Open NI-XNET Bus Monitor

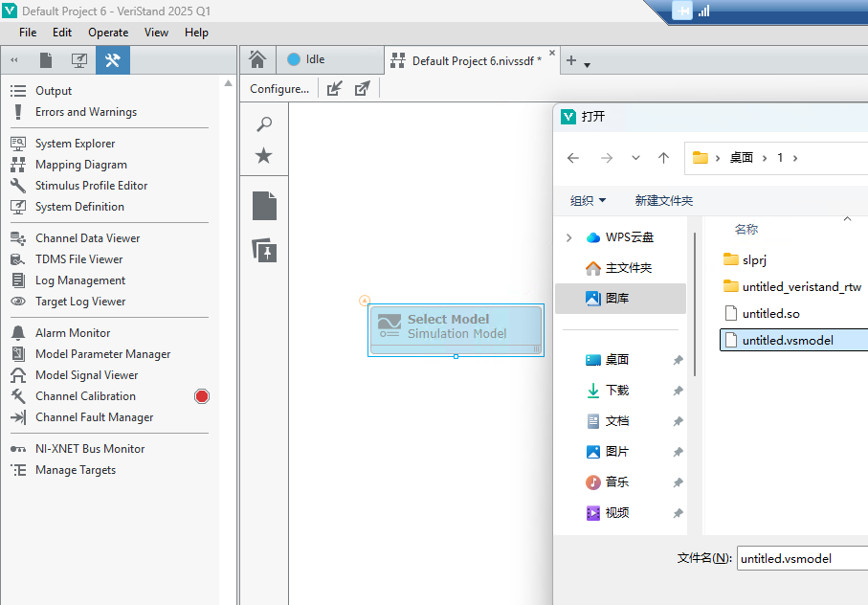click(x=90, y=448)
